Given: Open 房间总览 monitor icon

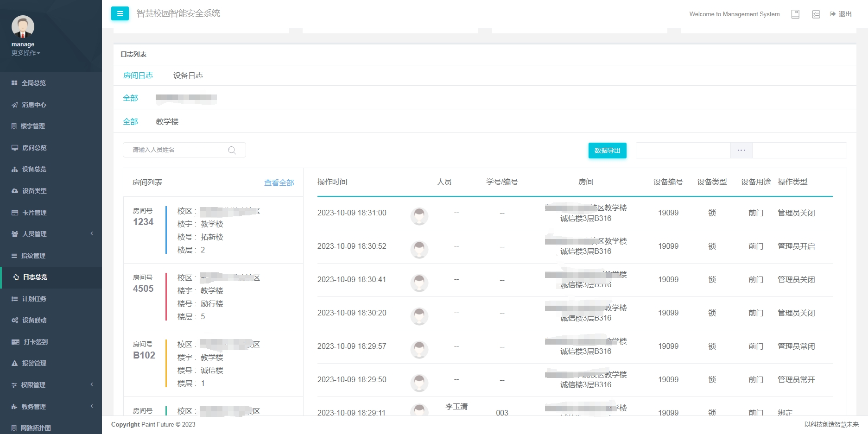Looking at the screenshot, I should (x=15, y=148).
